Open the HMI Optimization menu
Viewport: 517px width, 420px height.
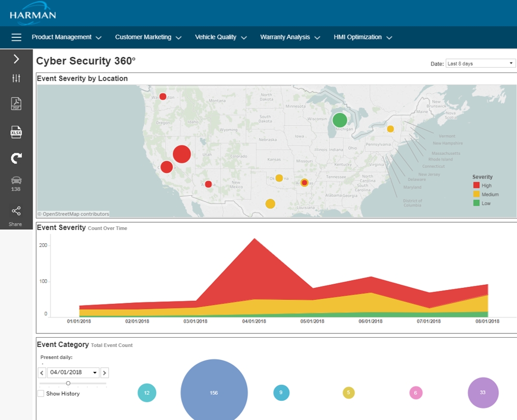(x=358, y=37)
